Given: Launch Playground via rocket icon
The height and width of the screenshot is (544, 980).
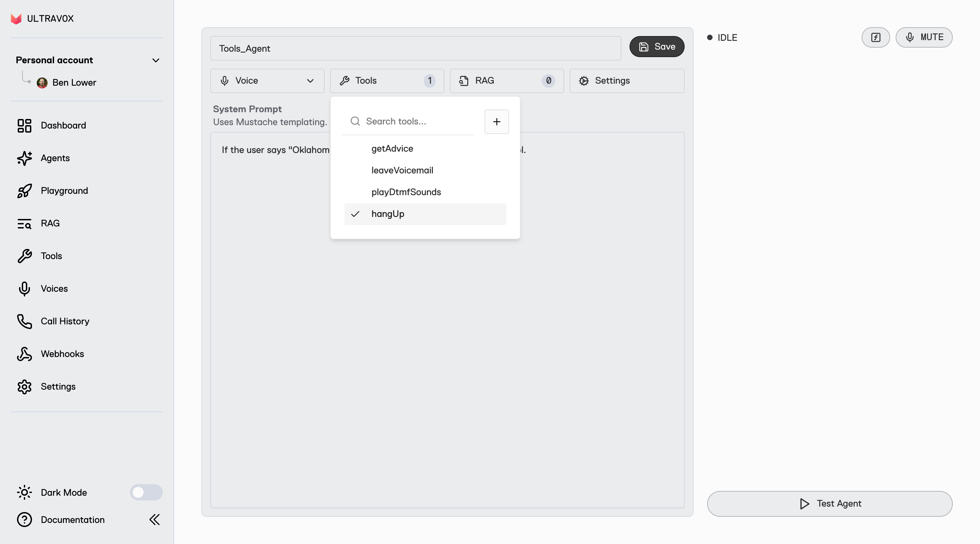Looking at the screenshot, I should [24, 191].
